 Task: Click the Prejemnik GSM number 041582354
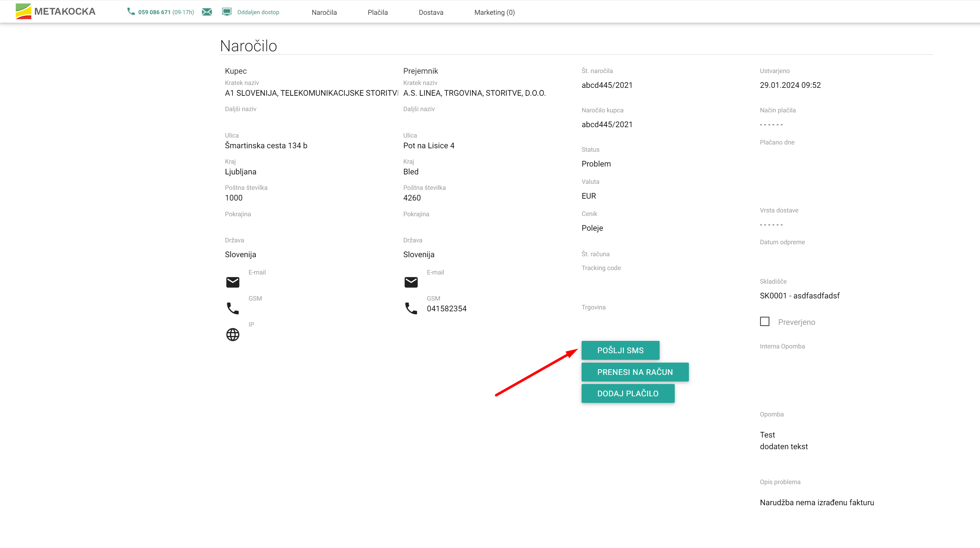(446, 309)
